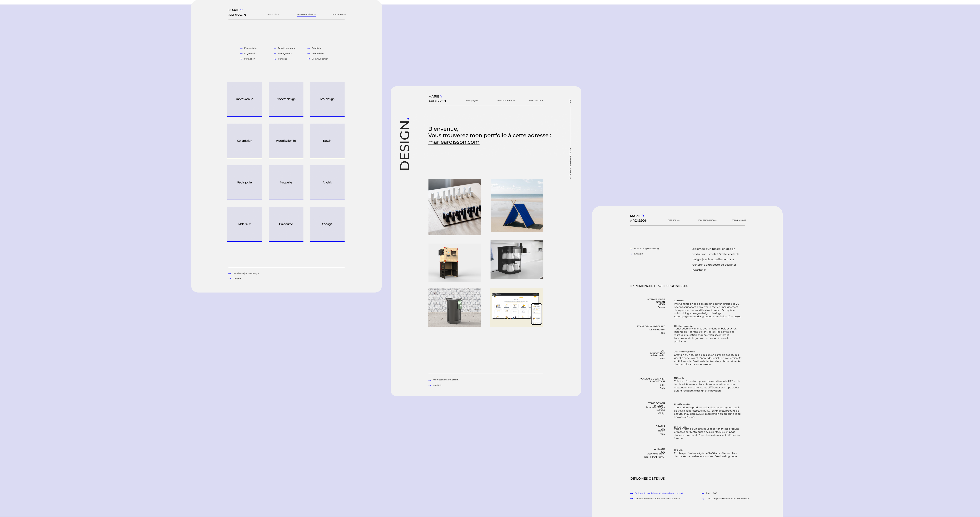The height and width of the screenshot is (517, 980).
Task: Click the 'Adaptabilité' soft skill item
Action: [x=316, y=54]
